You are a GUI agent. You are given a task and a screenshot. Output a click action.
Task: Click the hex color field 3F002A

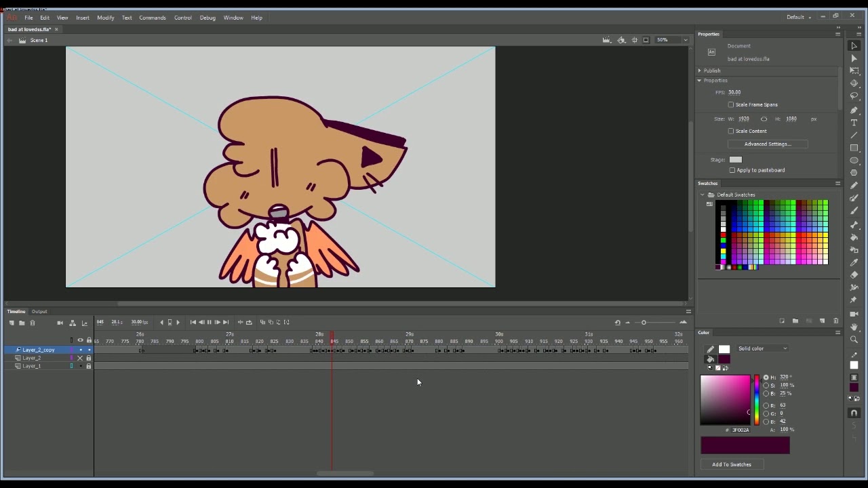741,430
